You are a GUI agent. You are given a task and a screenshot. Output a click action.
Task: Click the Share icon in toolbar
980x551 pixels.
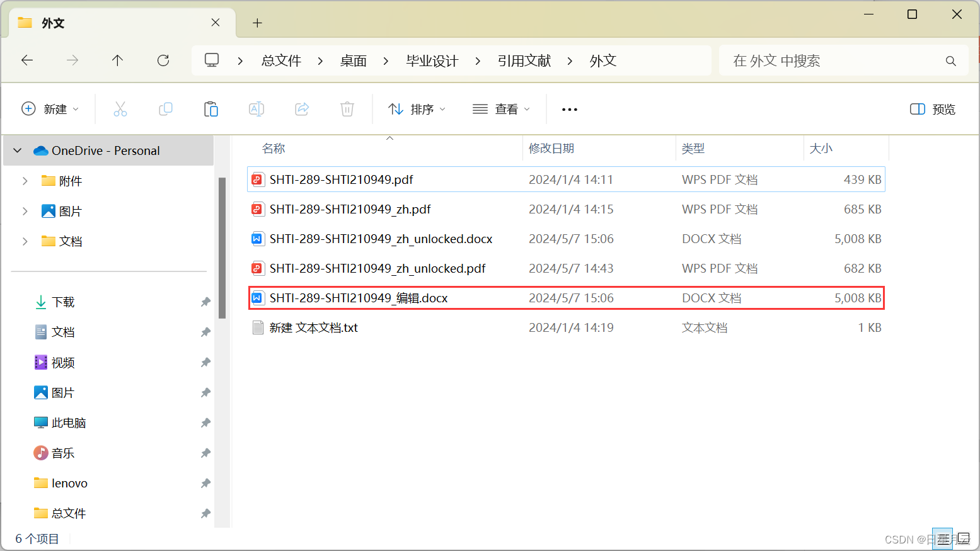click(302, 109)
